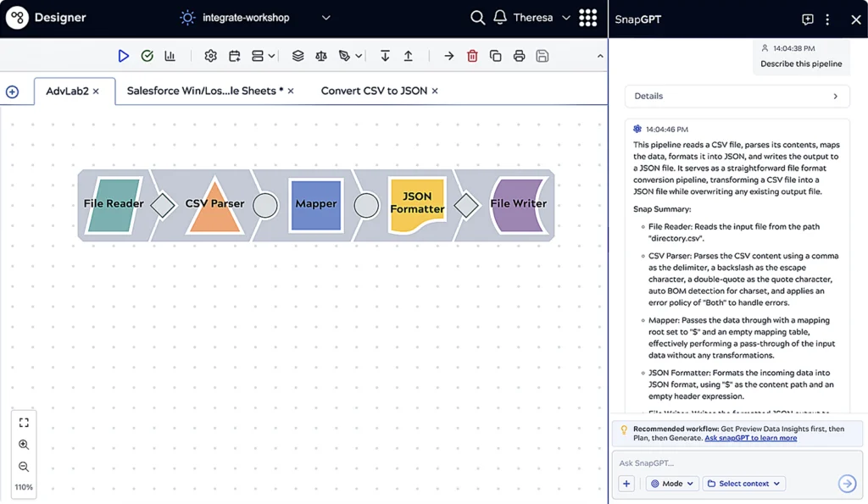Open search with magnifying glass icon

(477, 18)
